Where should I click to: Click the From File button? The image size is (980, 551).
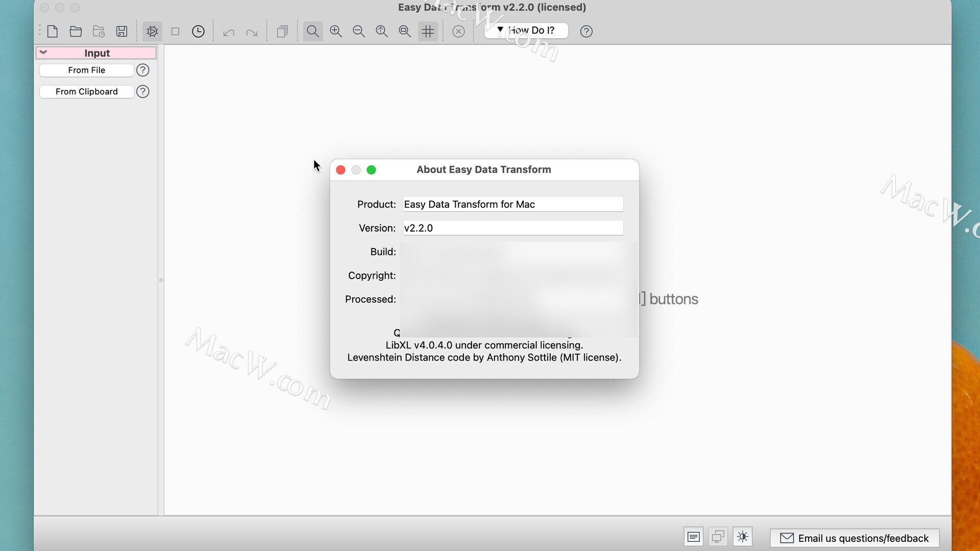click(x=87, y=70)
